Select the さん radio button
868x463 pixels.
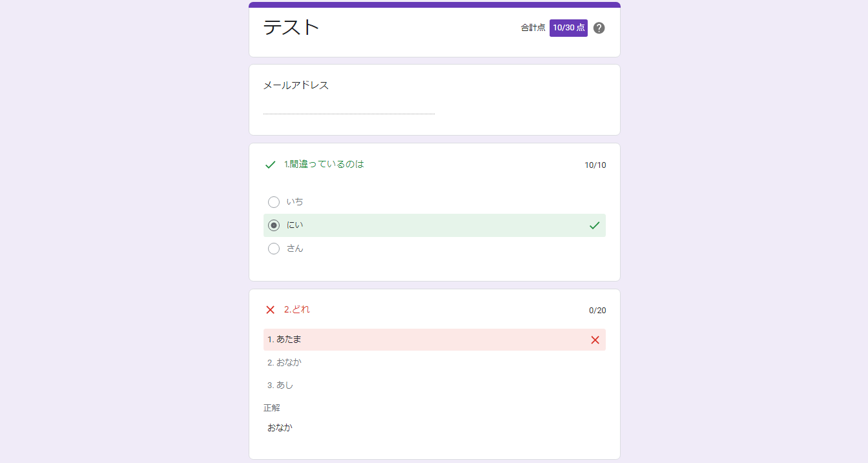tap(274, 249)
